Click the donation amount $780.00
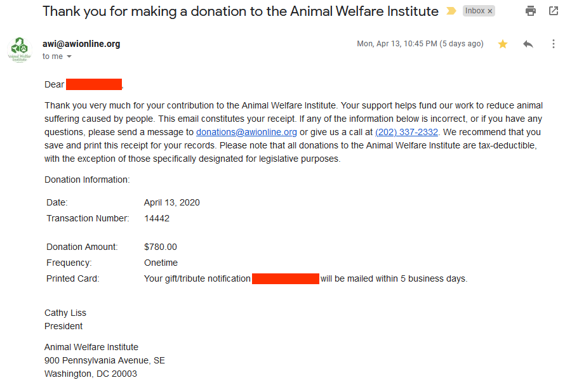The height and width of the screenshot is (392, 565). 161,247
